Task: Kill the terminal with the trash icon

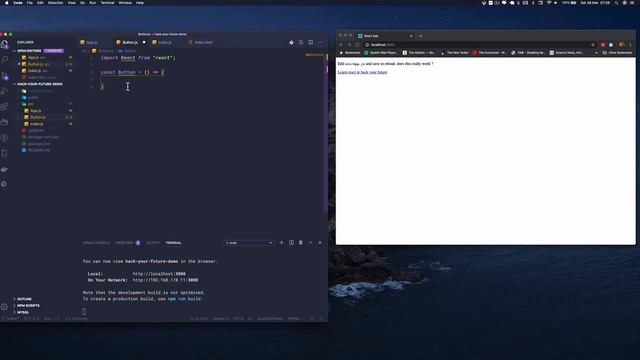Action: [301, 242]
